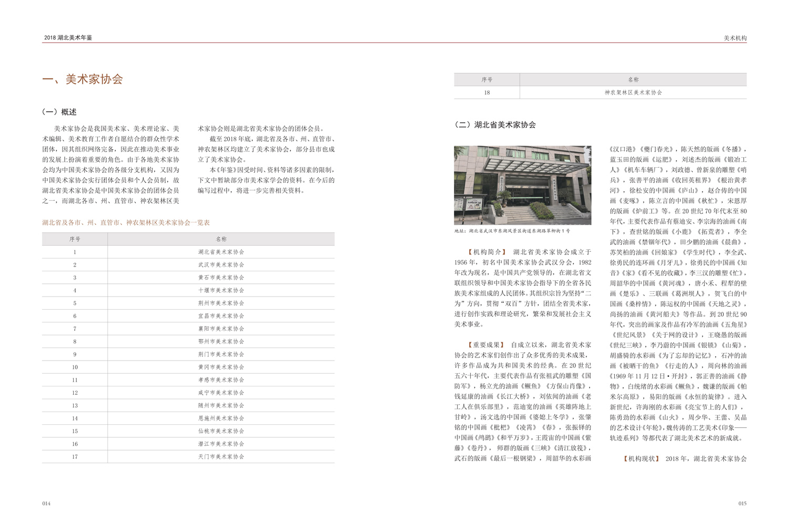Select the page number "014"
This screenshot has height=532, width=789.
coord(46,504)
